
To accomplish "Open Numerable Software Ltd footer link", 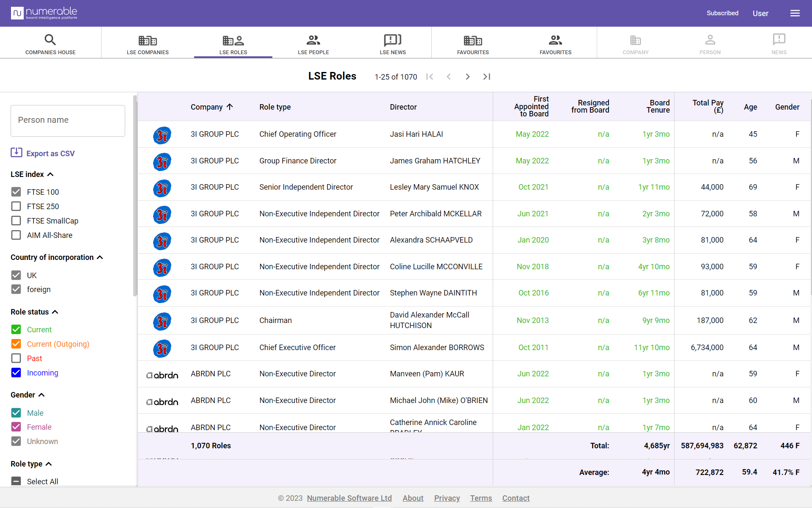I will click(x=349, y=498).
